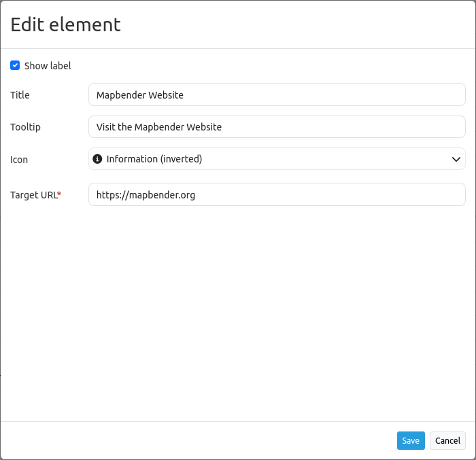
Task: Click the information circle icon in dropdown
Action: tap(97, 159)
